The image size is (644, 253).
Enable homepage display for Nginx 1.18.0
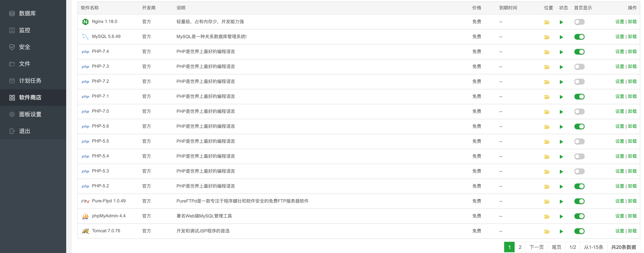(x=579, y=22)
